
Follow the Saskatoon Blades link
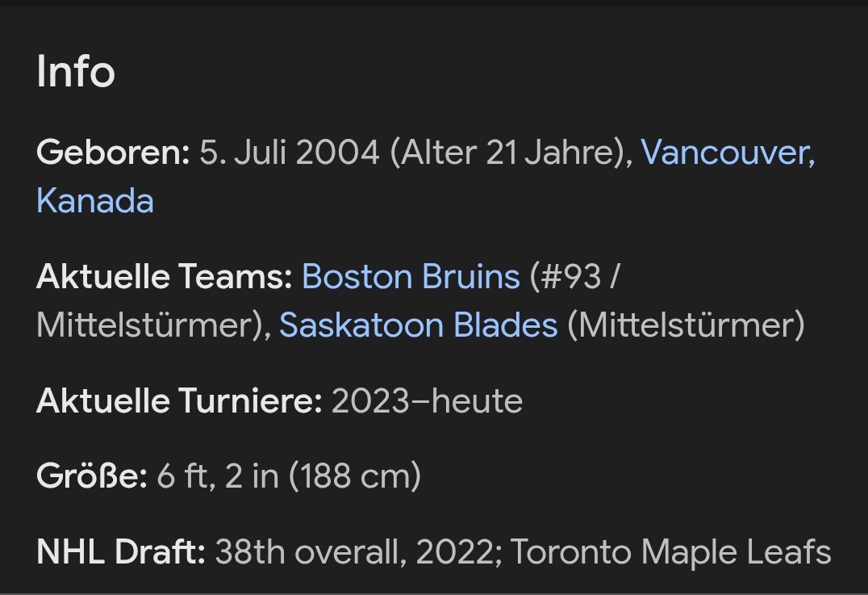pos(418,325)
